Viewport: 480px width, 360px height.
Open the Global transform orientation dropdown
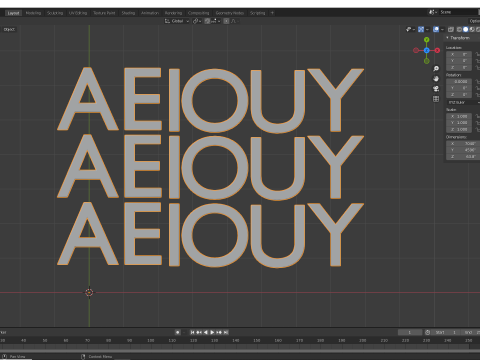click(x=177, y=21)
